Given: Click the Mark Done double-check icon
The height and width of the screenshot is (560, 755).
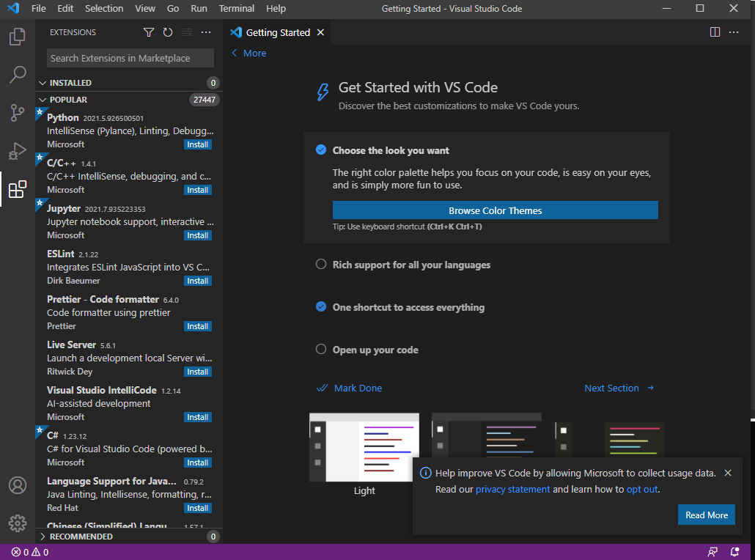Looking at the screenshot, I should pyautogui.click(x=322, y=388).
